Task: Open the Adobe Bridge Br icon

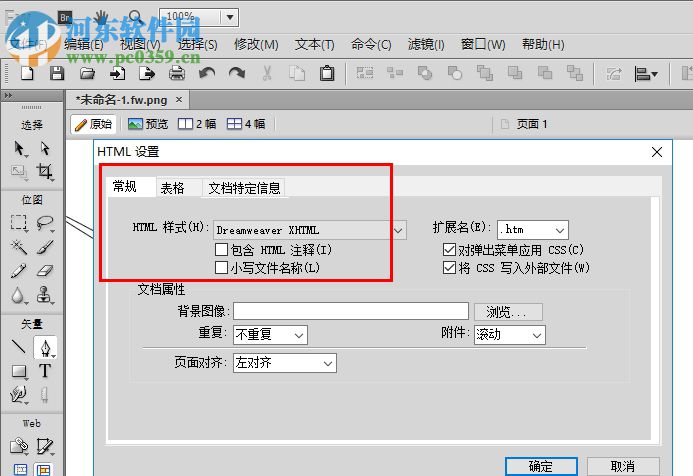Action: (x=65, y=18)
